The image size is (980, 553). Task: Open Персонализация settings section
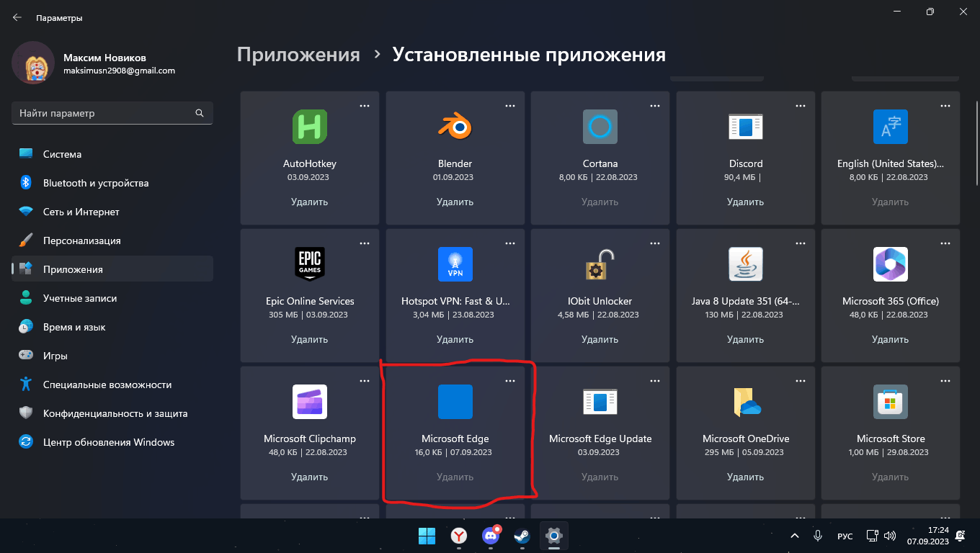coord(112,240)
